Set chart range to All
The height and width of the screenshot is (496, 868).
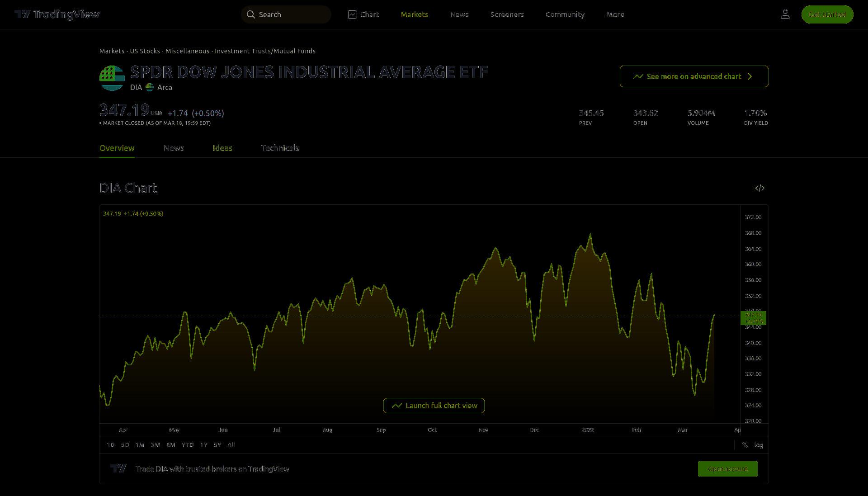pyautogui.click(x=231, y=445)
